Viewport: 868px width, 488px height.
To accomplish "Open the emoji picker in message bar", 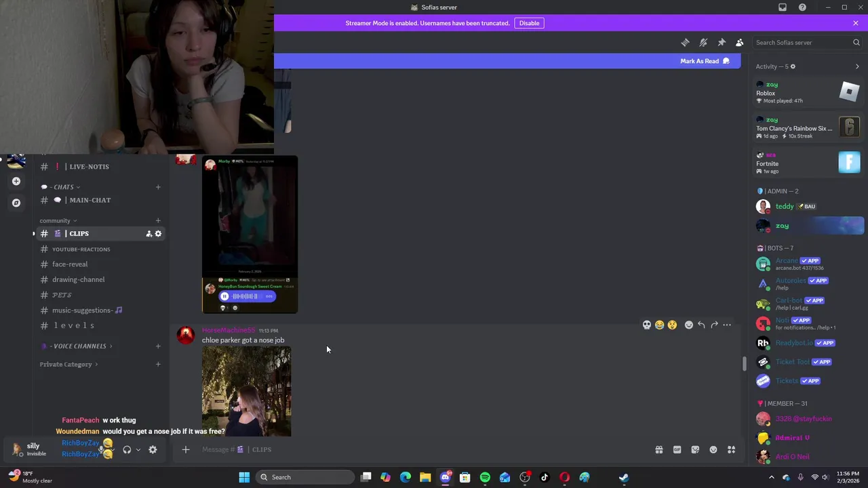I will [713, 449].
